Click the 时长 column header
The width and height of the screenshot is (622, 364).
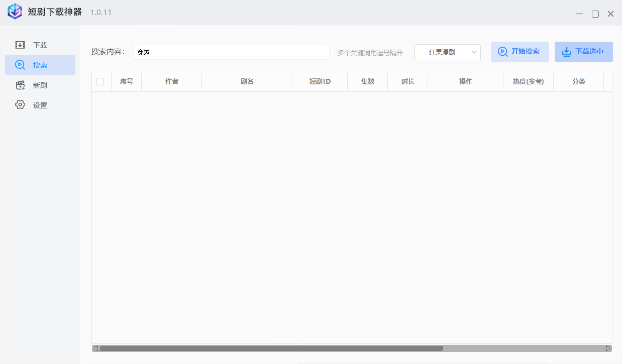[x=408, y=81]
